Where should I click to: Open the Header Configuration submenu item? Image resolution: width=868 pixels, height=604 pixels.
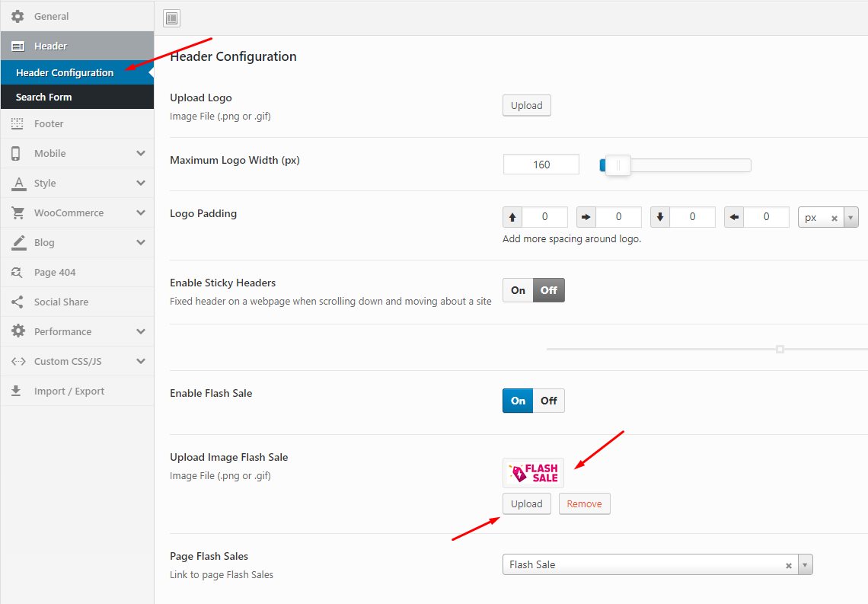click(x=77, y=72)
